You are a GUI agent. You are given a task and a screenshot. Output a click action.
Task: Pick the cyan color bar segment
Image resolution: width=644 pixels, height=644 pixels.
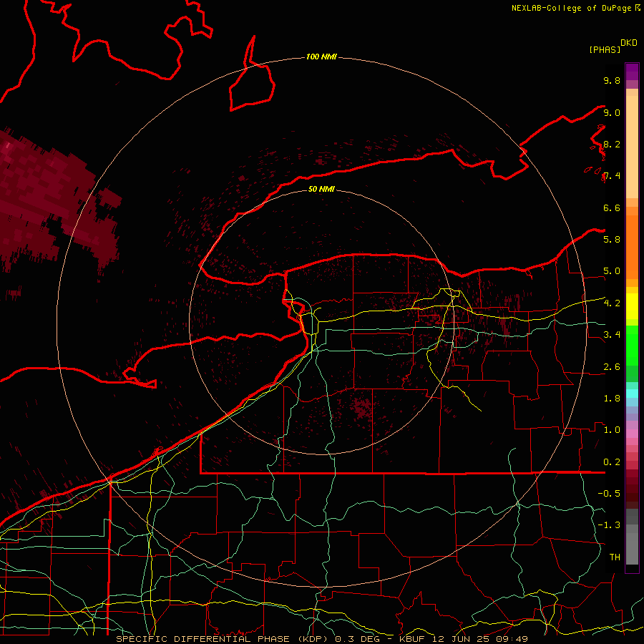pos(632,393)
